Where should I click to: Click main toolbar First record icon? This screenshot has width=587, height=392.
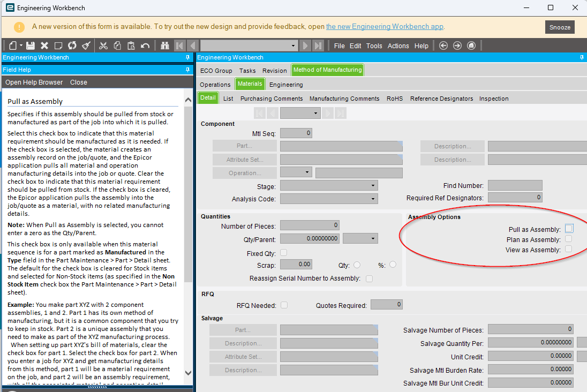(x=179, y=46)
